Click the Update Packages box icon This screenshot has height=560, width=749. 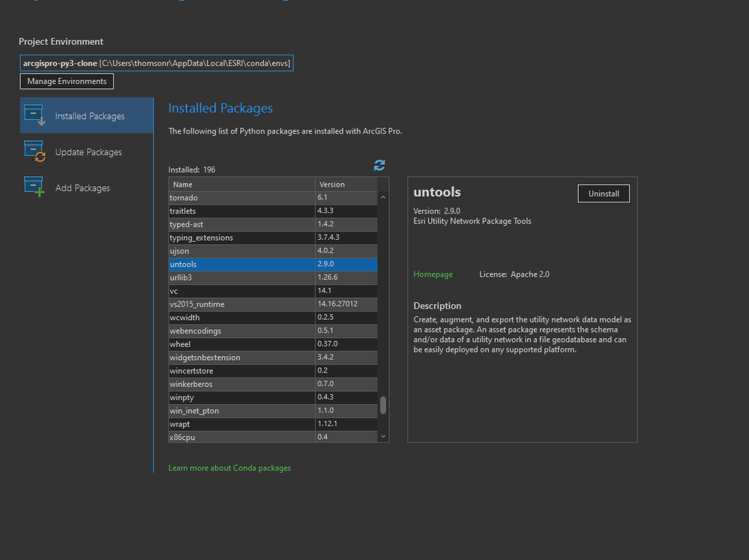coord(34,151)
